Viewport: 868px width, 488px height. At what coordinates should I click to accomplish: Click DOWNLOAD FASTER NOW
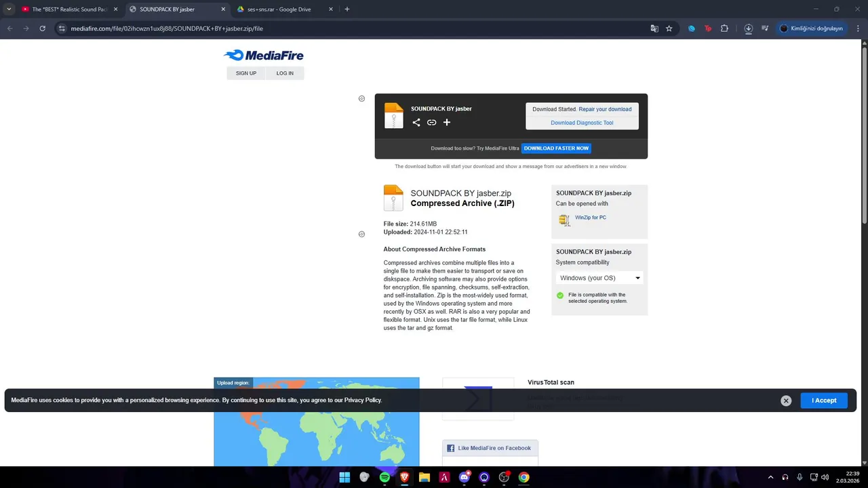pyautogui.click(x=556, y=148)
